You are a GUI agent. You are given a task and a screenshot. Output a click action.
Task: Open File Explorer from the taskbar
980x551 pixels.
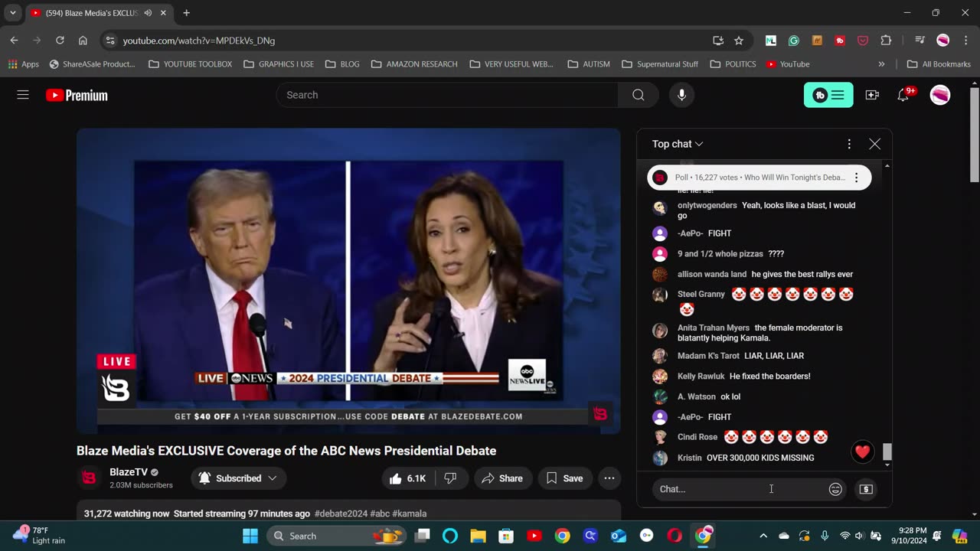[x=478, y=536]
